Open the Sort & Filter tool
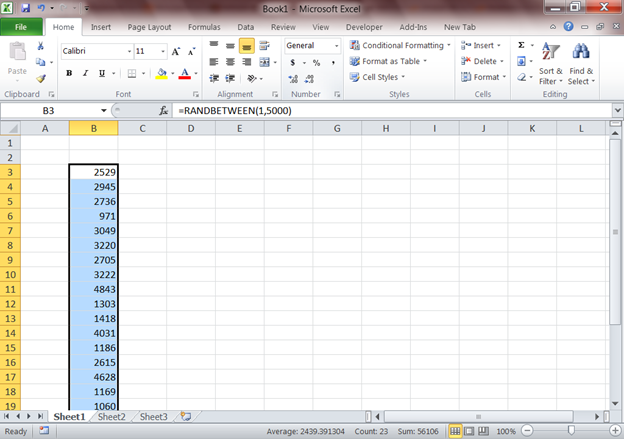This screenshot has height=440, width=624. point(551,64)
